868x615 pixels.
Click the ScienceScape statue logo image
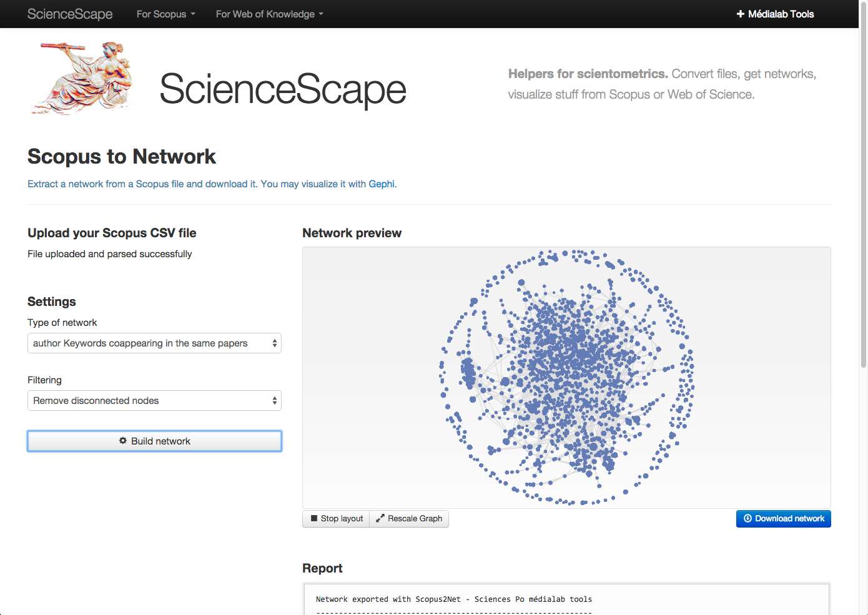coord(82,78)
